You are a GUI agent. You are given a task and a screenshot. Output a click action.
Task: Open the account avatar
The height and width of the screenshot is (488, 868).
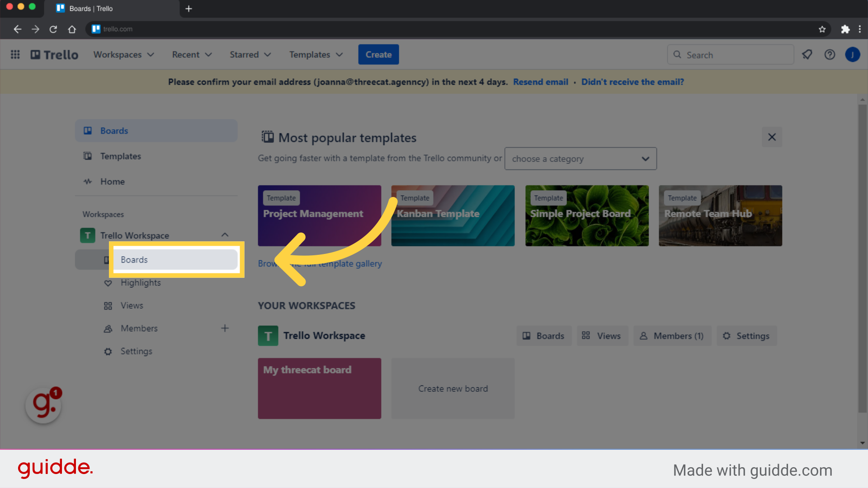(x=853, y=54)
